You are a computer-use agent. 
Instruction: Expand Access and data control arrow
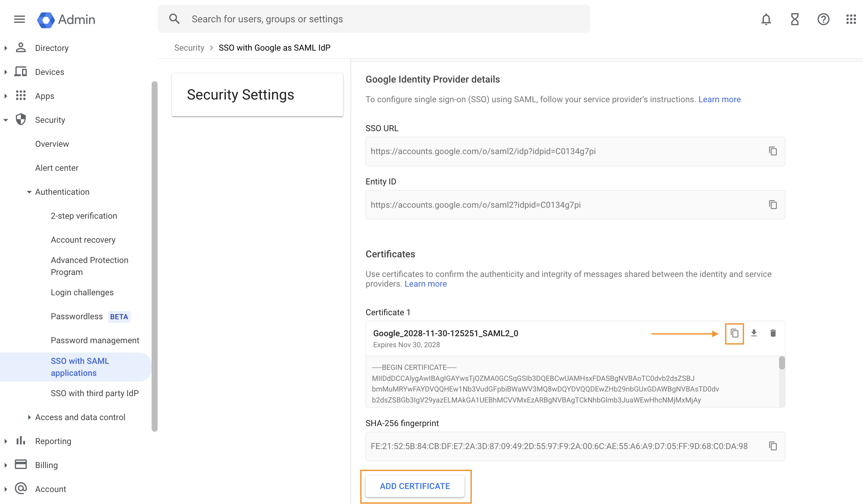coord(29,417)
